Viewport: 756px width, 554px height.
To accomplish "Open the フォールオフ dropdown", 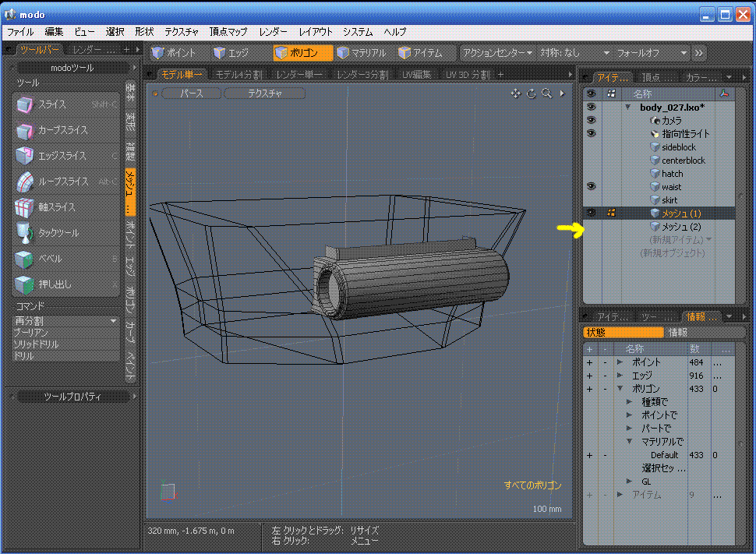I will pos(652,53).
